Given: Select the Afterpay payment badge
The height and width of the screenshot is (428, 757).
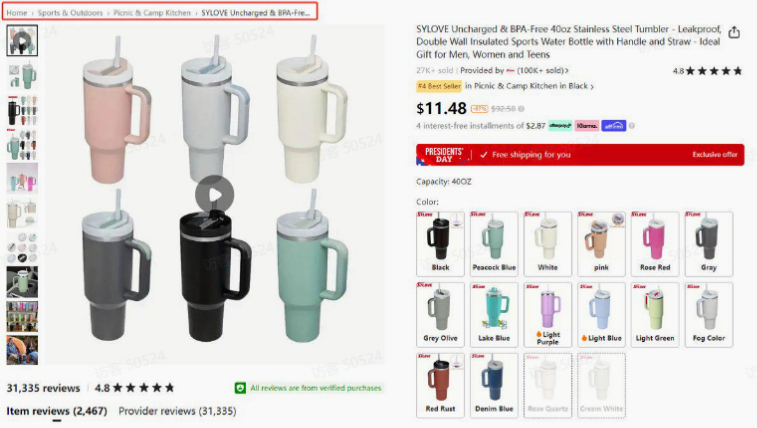Looking at the screenshot, I should tap(560, 126).
